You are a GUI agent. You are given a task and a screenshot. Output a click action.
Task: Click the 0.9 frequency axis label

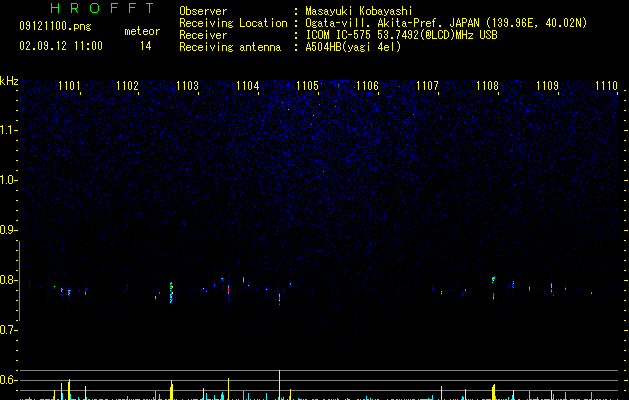(x=8, y=230)
